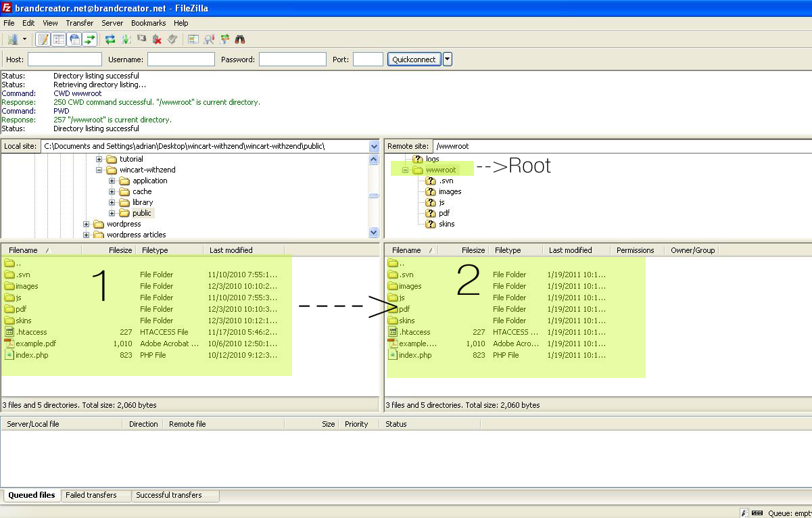Click local tree scrollbar up arrow
812x518 pixels.
click(x=374, y=160)
